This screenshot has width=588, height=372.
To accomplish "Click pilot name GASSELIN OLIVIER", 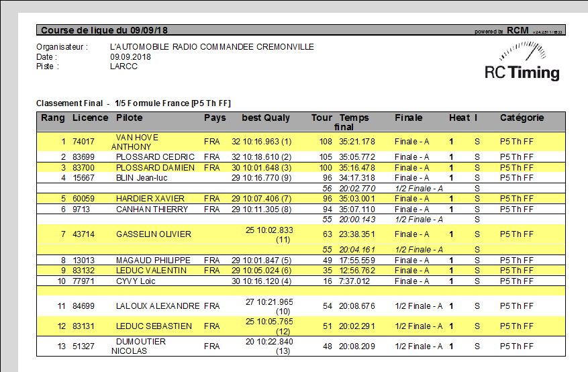I will (154, 234).
